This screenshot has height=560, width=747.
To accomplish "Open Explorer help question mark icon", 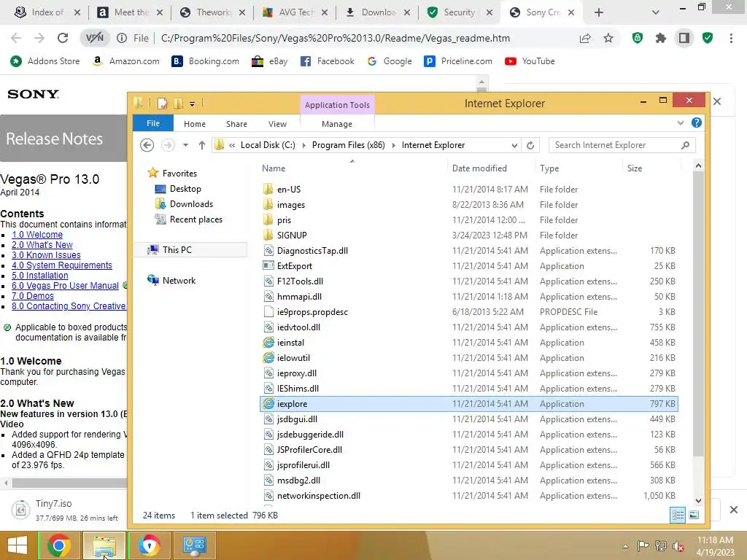I will coord(697,122).
